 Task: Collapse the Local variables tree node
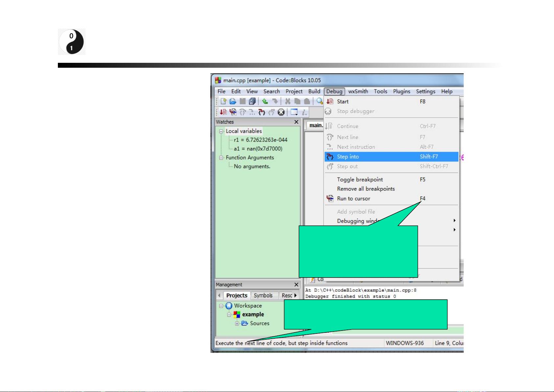221,131
